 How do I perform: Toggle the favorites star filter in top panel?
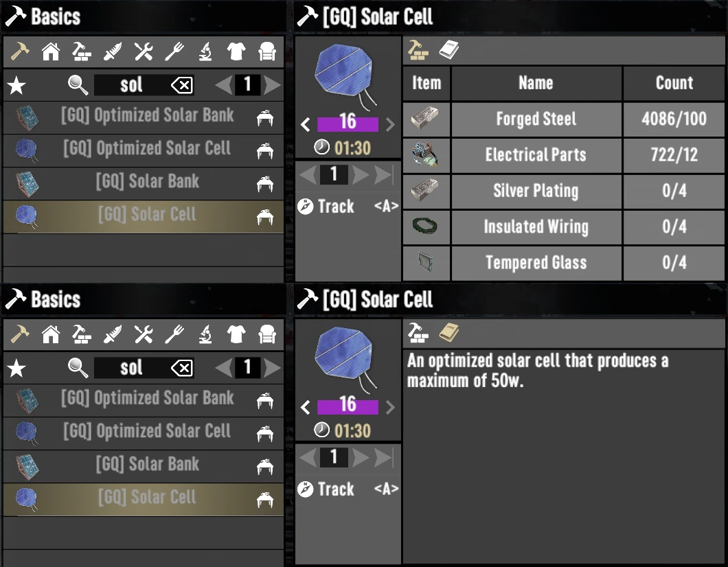coord(16,85)
